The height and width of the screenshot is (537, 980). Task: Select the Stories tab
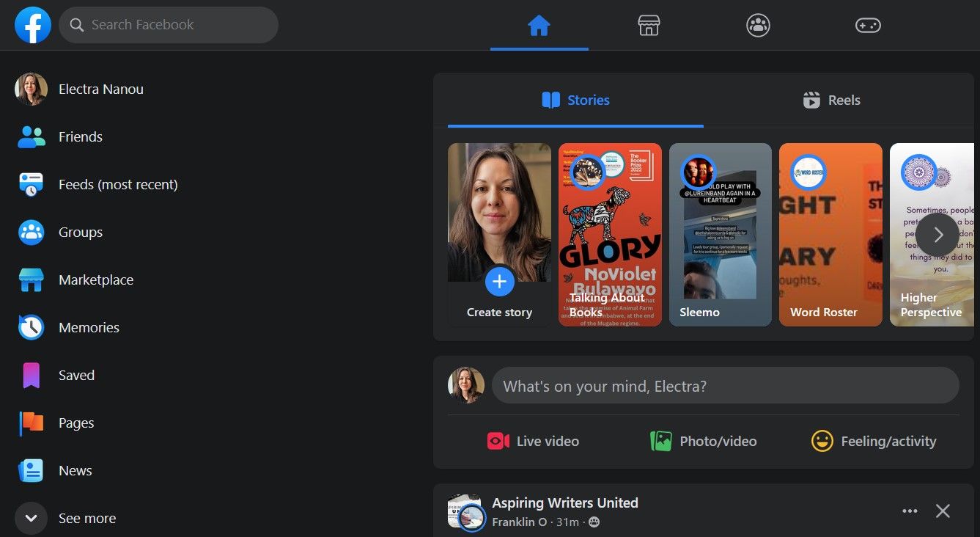575,100
